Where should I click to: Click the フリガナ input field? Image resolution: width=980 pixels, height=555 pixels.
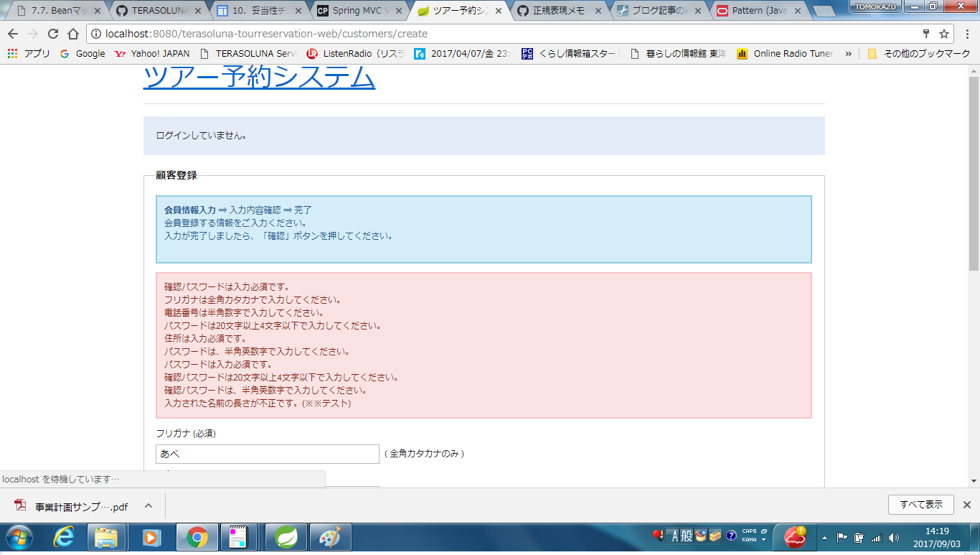(x=267, y=454)
